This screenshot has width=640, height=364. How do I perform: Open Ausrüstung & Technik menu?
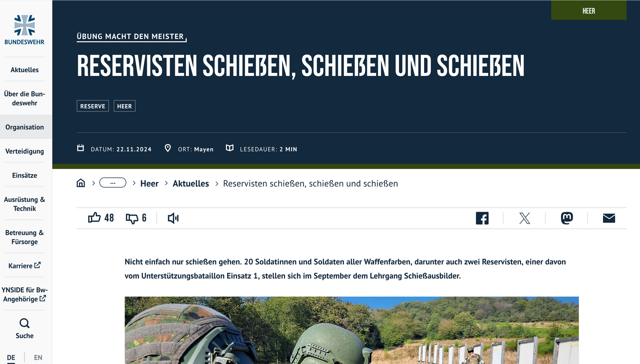[24, 204]
